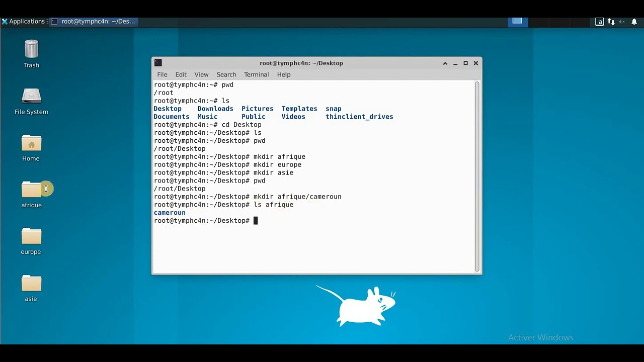Click the terminal vertical scrollbar

coord(477,176)
